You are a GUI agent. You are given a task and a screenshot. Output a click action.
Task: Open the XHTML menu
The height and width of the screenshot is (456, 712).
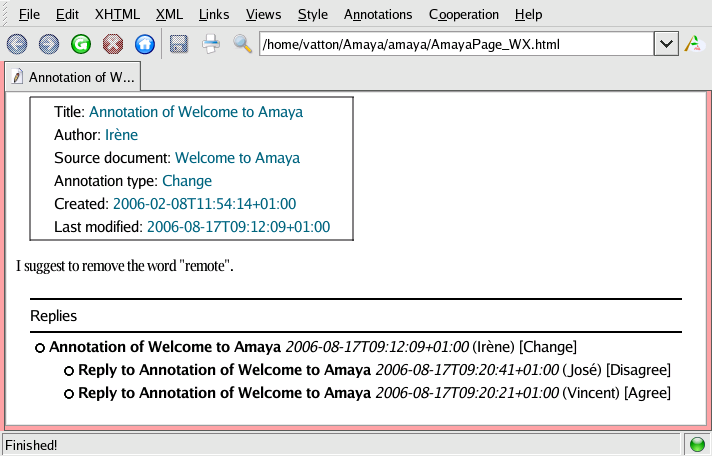tap(117, 15)
